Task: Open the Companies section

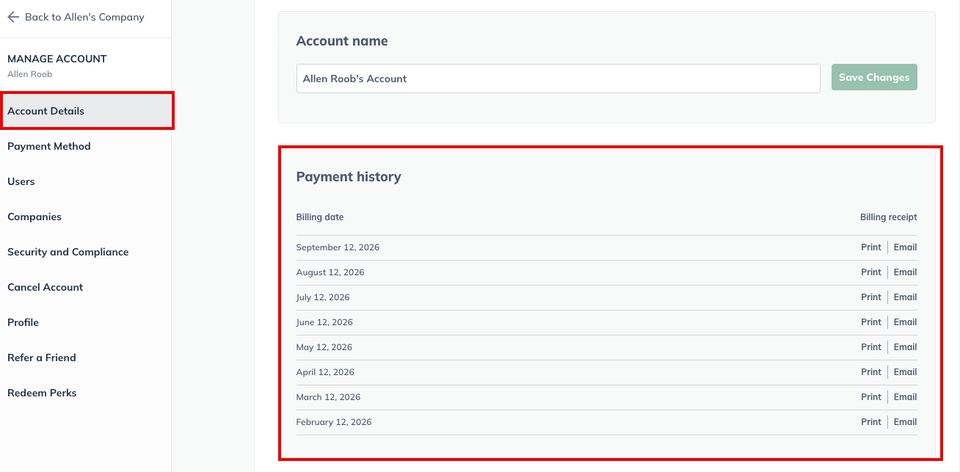Action: pos(34,217)
